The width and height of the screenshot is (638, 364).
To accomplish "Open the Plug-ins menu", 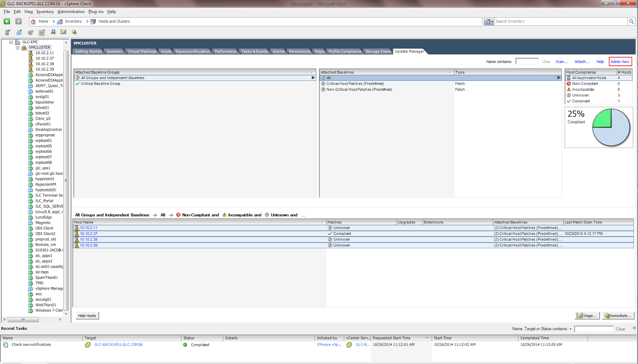I will click(96, 12).
